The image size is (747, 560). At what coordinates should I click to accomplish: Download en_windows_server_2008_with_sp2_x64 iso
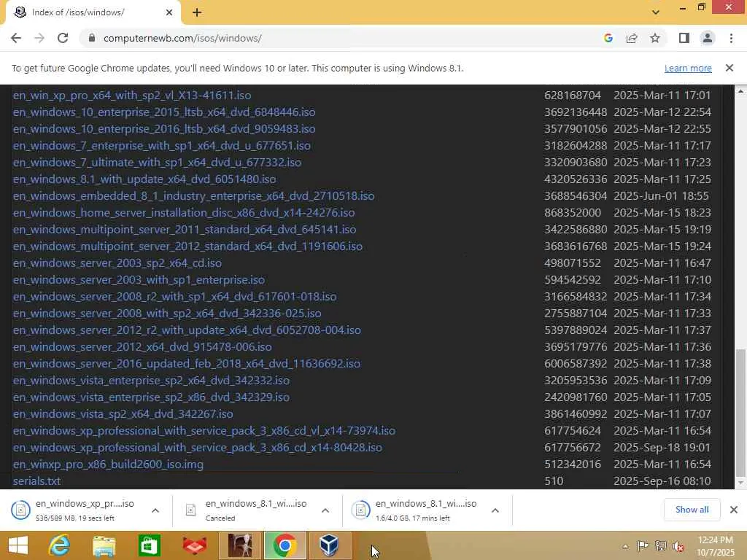point(167,314)
